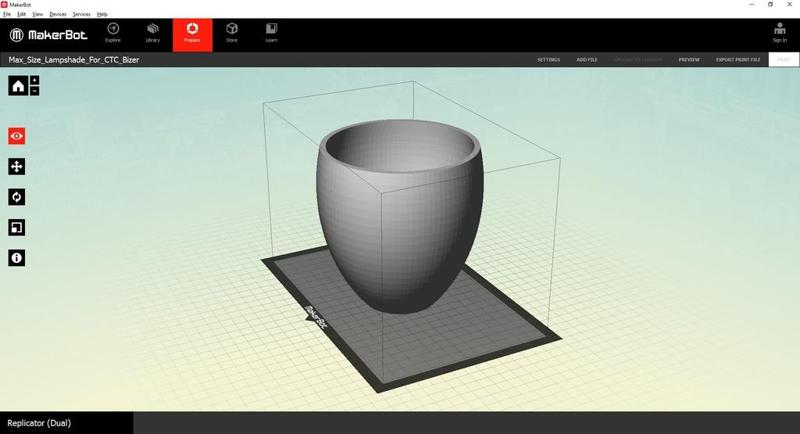
Task: Open the Learn tab
Action: (x=271, y=33)
